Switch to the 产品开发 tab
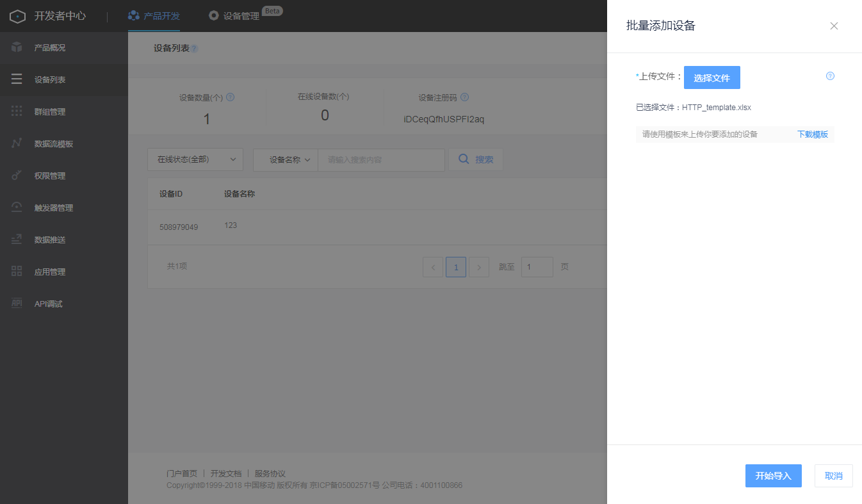Viewport: 862px width, 504px height. click(x=154, y=16)
